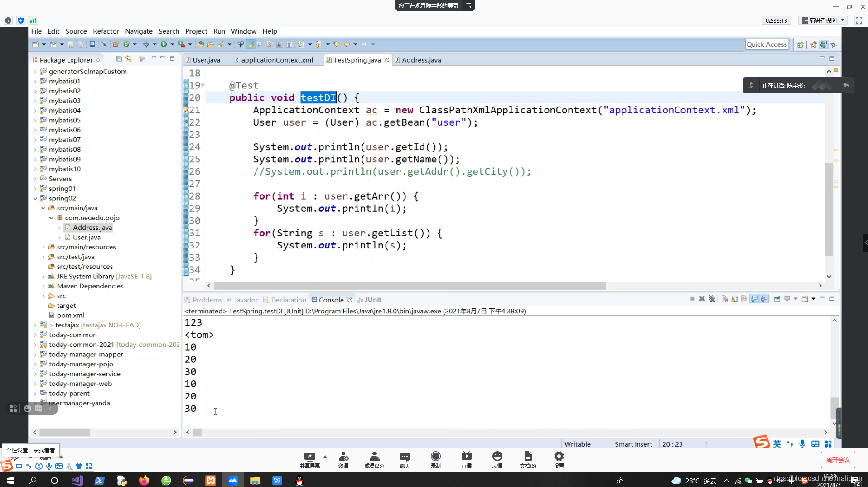Viewport: 868px width, 487px height.
Task: Click Collapse All in Package Explorer
Action: click(119, 59)
